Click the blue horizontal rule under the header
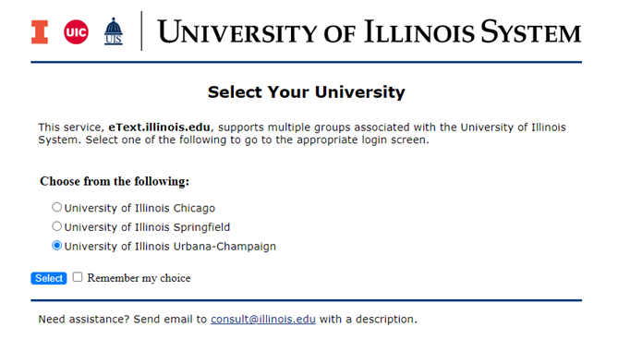Viewport: 618px width, 364px height. (x=307, y=62)
